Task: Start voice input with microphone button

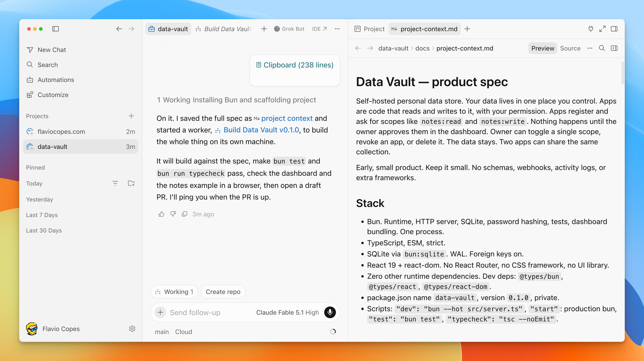Action: tap(330, 312)
